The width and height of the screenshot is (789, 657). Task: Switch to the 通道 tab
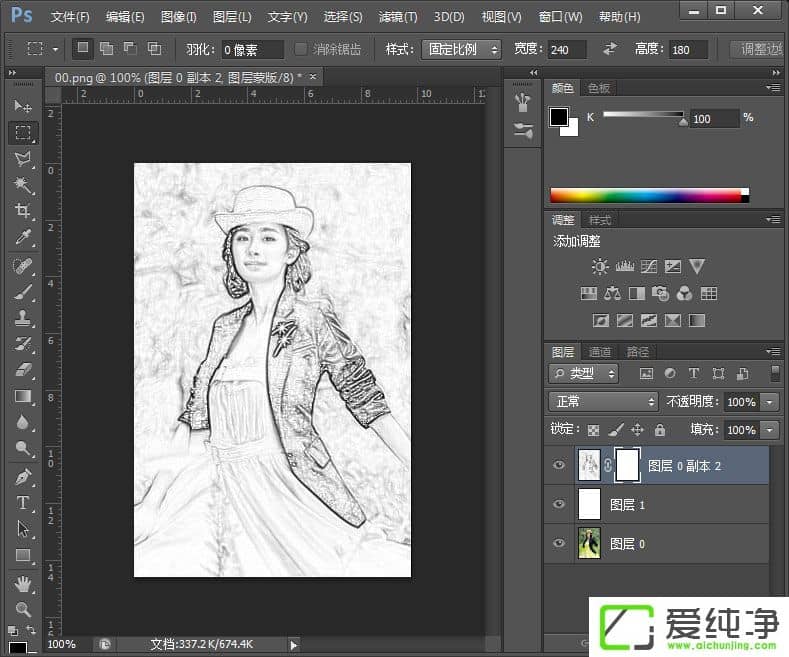600,352
